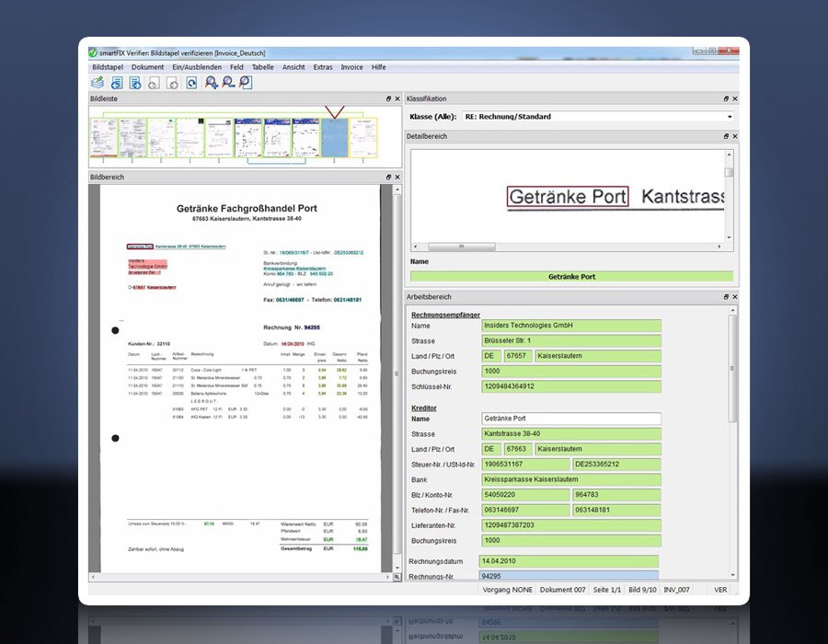The image size is (828, 644).
Task: Select the first thumbnail in the Bildleiste
Action: coord(104,136)
